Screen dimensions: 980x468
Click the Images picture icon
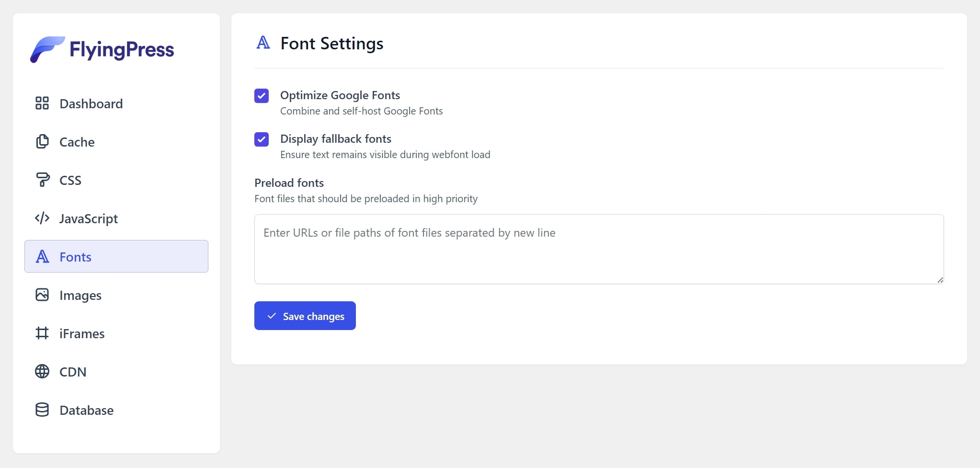42,295
